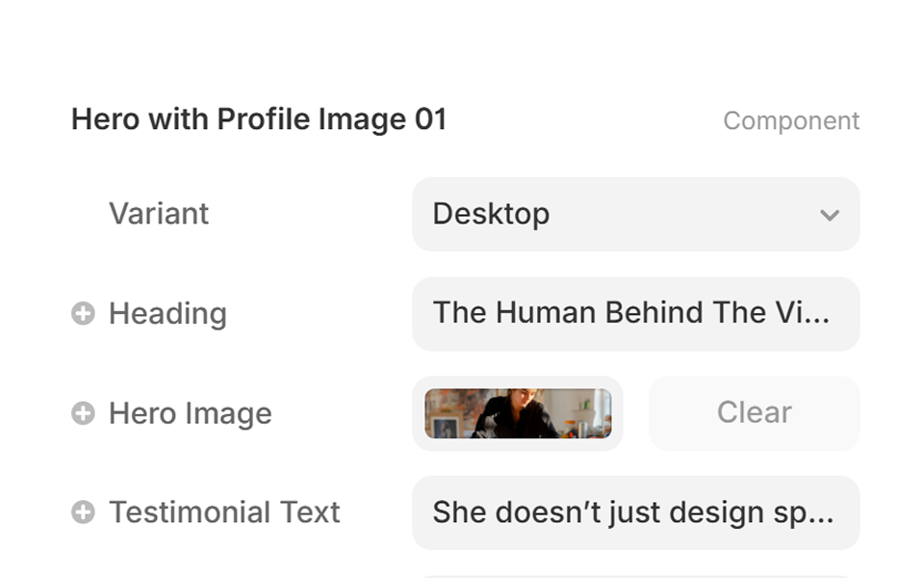
Task: Click the Hero Image label text
Action: point(191,412)
